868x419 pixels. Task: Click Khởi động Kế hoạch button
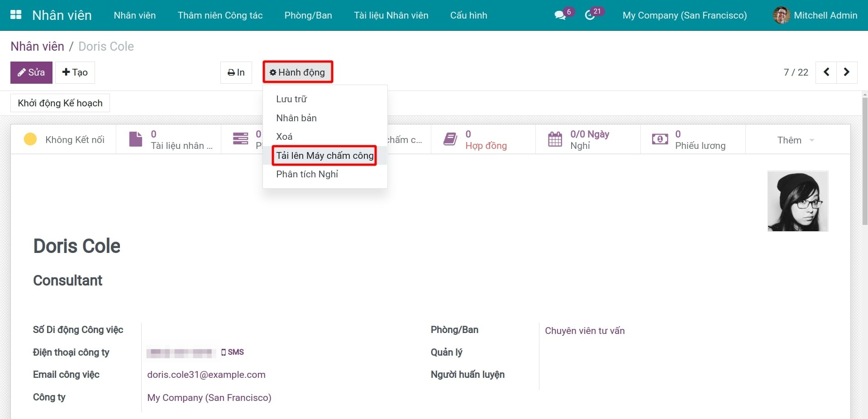pyautogui.click(x=60, y=103)
